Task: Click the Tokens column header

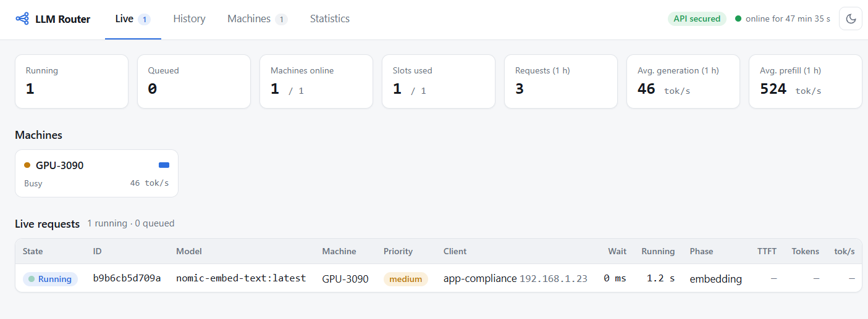Action: 806,251
